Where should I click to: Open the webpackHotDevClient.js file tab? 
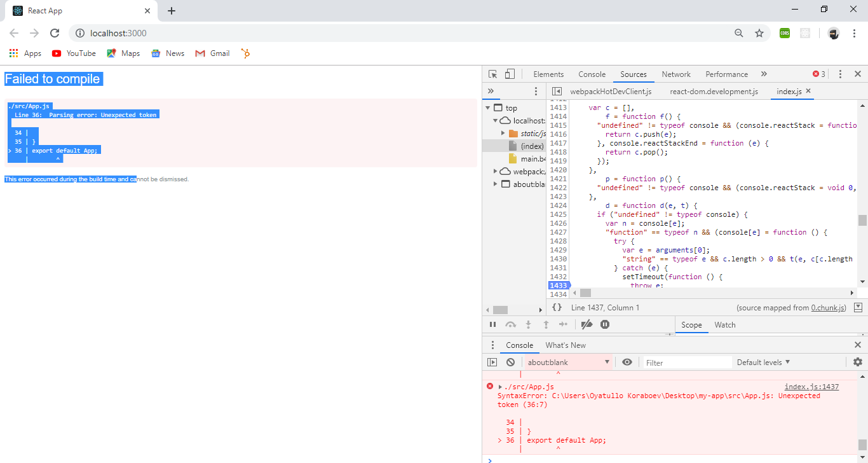pos(610,92)
